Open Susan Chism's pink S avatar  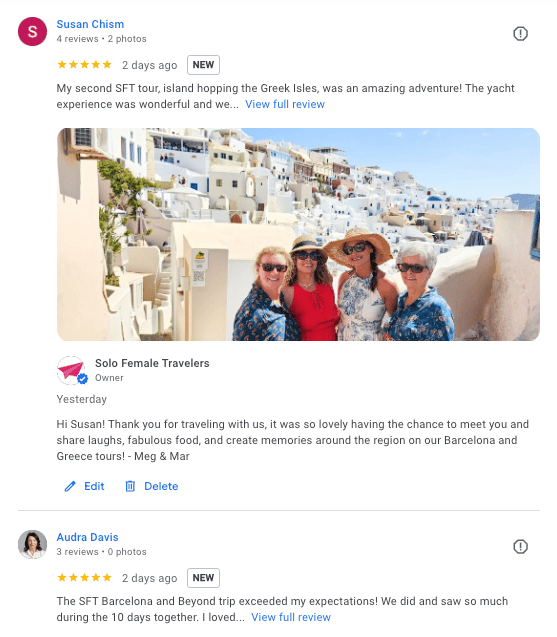pyautogui.click(x=33, y=31)
